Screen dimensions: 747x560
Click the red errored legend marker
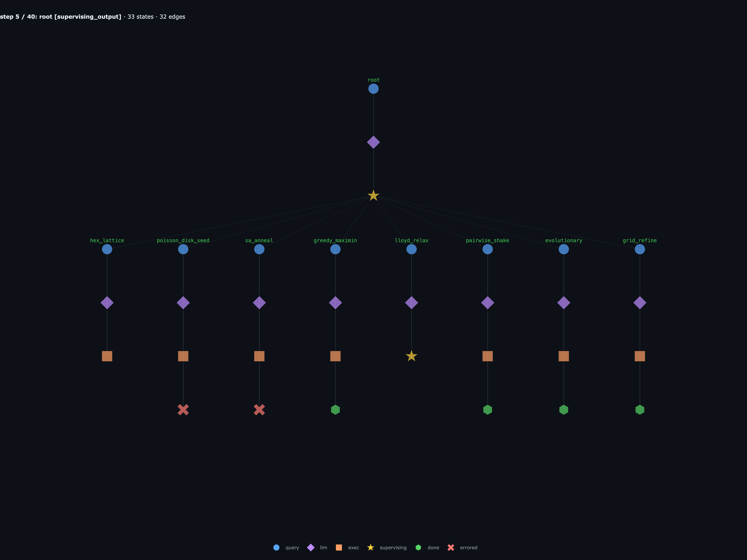[x=451, y=548]
